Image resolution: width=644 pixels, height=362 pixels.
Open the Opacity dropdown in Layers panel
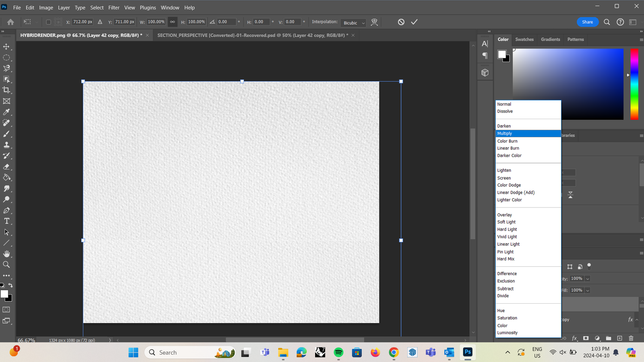[587, 279]
